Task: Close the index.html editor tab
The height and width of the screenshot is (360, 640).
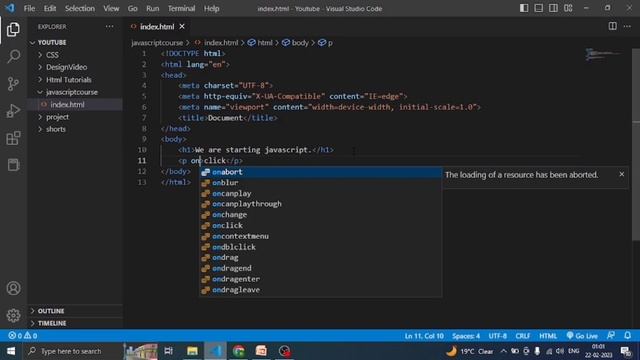Action: point(182,27)
